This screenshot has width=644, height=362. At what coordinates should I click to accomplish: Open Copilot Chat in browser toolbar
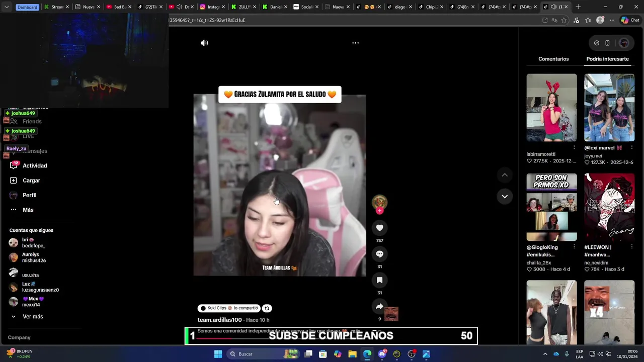tap(630, 20)
